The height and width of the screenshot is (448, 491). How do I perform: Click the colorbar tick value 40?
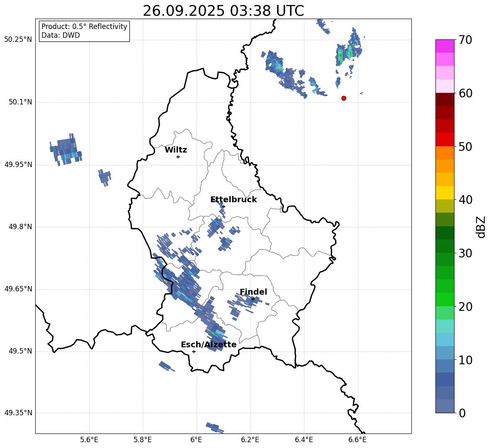tap(465, 200)
